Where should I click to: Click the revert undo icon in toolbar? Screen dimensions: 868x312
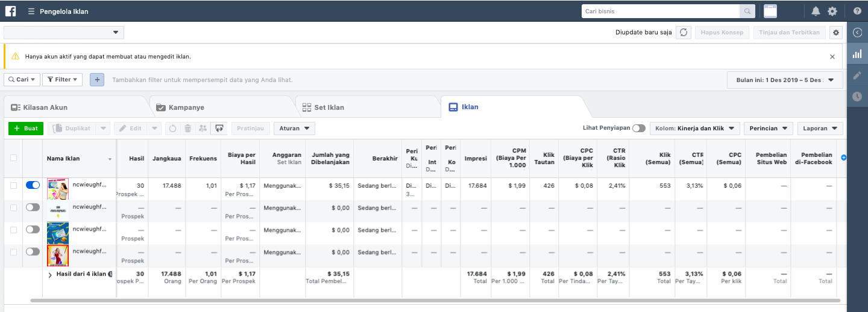172,129
